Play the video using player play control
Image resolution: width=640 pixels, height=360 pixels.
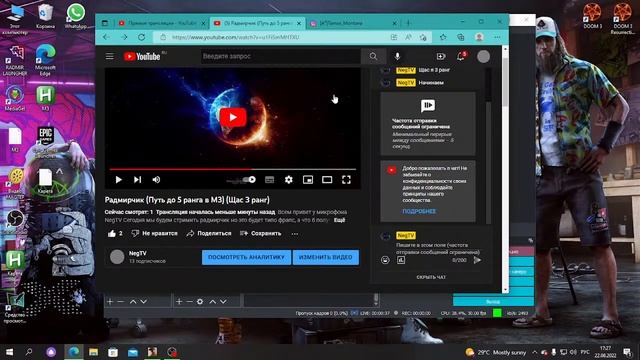coord(118,180)
